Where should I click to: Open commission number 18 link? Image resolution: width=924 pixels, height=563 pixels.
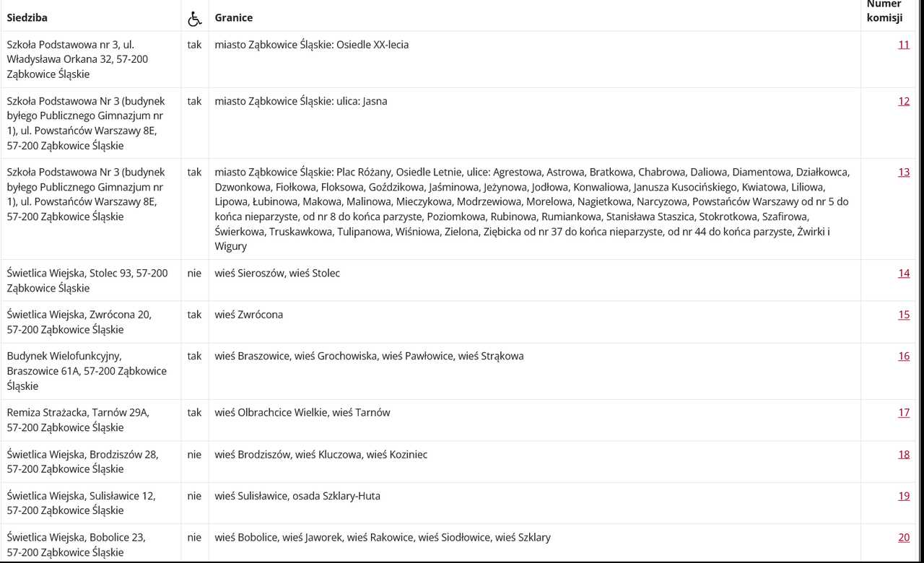tap(904, 454)
